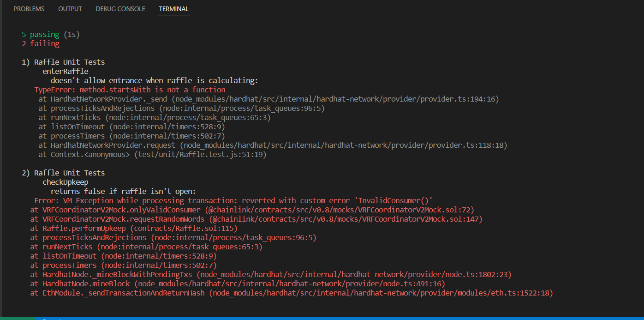This screenshot has width=644, height=320.
Task: Click first 'at runNextTicks' stack line
Action: pyautogui.click(x=155, y=118)
